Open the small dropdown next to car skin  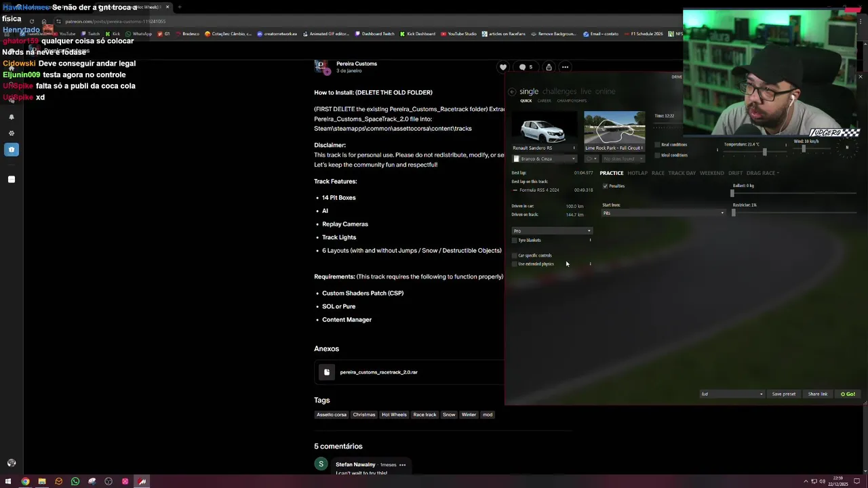pos(591,159)
